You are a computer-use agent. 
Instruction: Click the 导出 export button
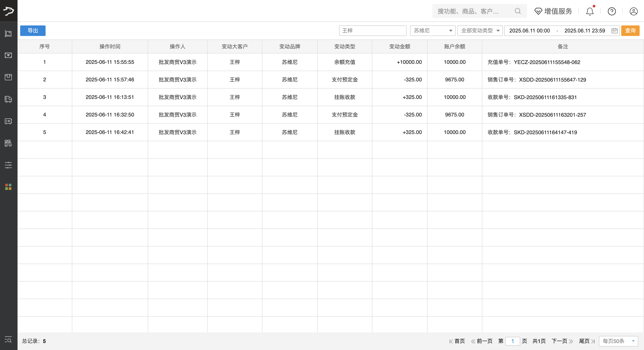pos(33,30)
